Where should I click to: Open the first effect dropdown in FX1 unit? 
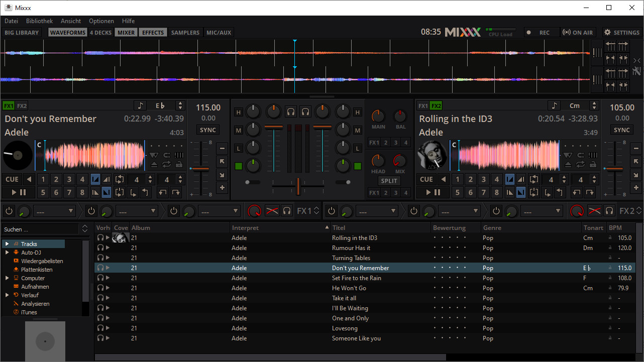pos(54,211)
